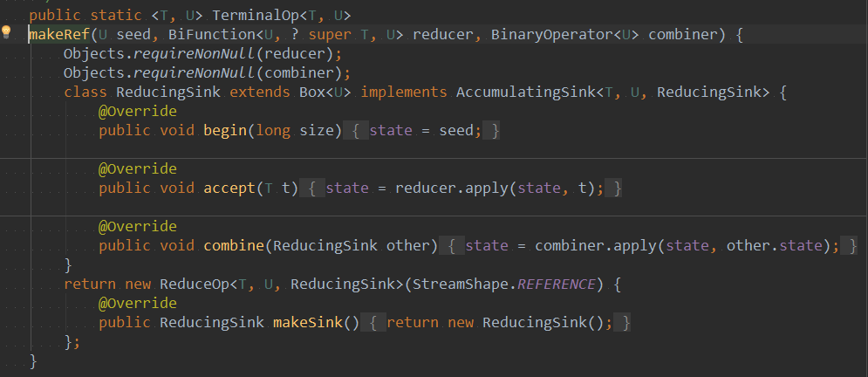
Task: Expand folded makeSink method body
Action: click(x=496, y=322)
